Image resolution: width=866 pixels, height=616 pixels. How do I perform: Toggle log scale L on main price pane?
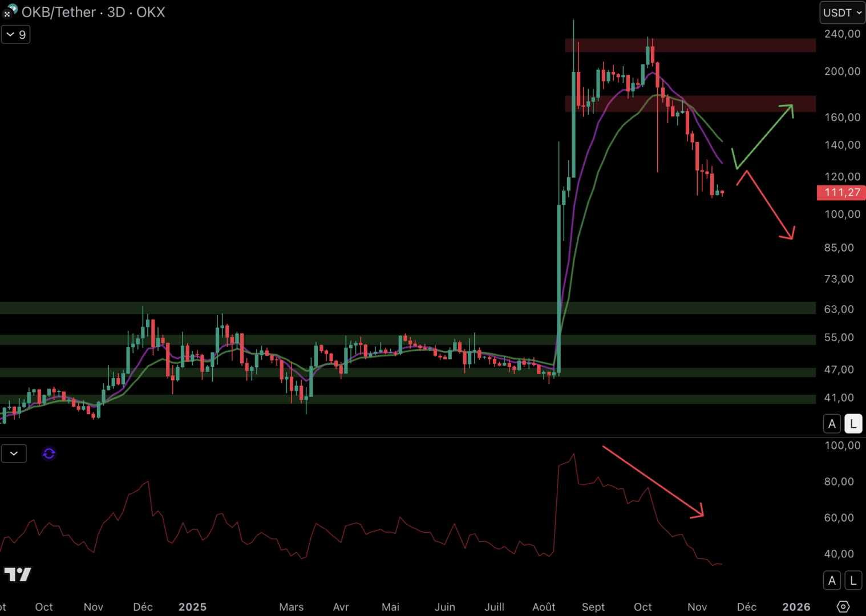click(x=853, y=424)
